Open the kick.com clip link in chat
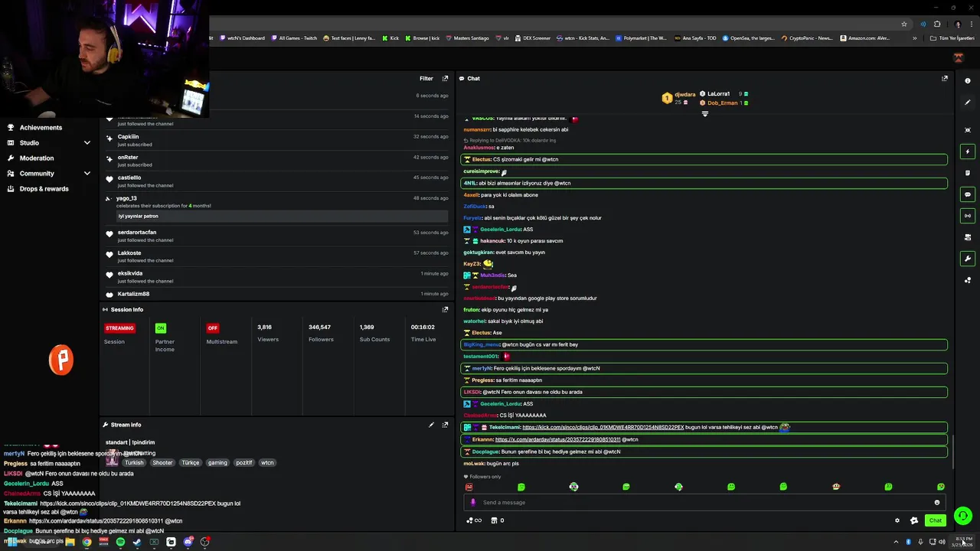Screen dimensions: 980x551 603,427
